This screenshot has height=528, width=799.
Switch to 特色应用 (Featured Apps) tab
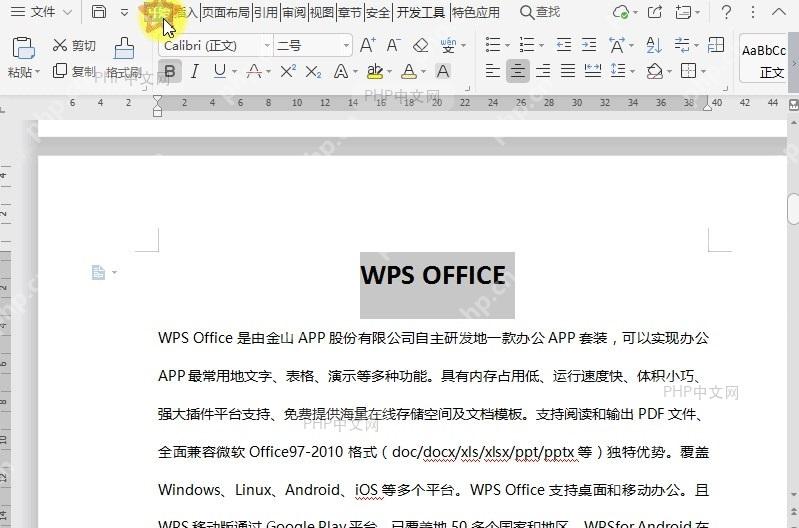tap(476, 12)
